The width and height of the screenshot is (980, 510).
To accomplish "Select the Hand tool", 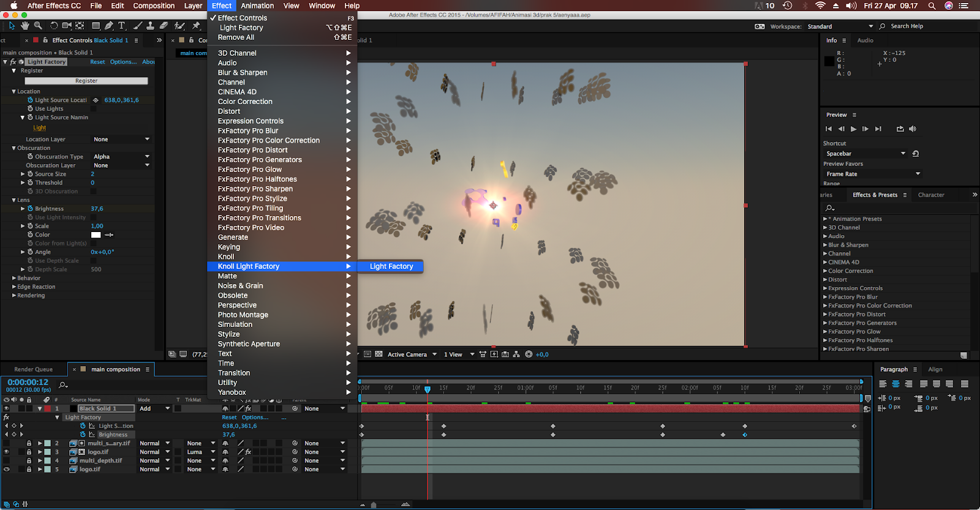I will tap(25, 26).
